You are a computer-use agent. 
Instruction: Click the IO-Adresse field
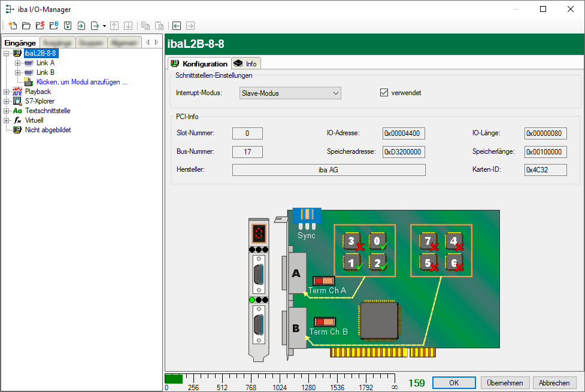coord(404,133)
